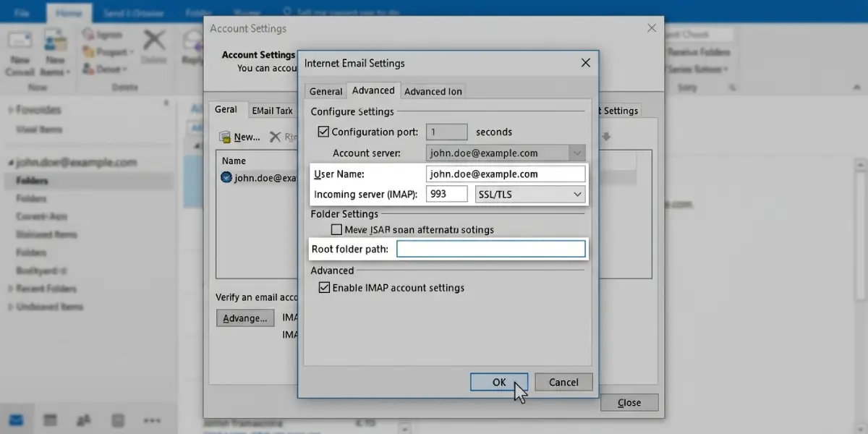Open the Account server dropdown
Viewport: 868px width, 434px height.
point(576,153)
